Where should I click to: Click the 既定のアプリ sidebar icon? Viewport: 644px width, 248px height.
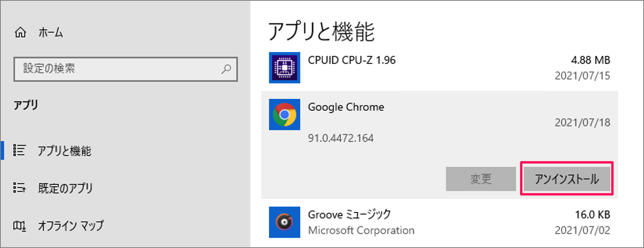point(19,188)
